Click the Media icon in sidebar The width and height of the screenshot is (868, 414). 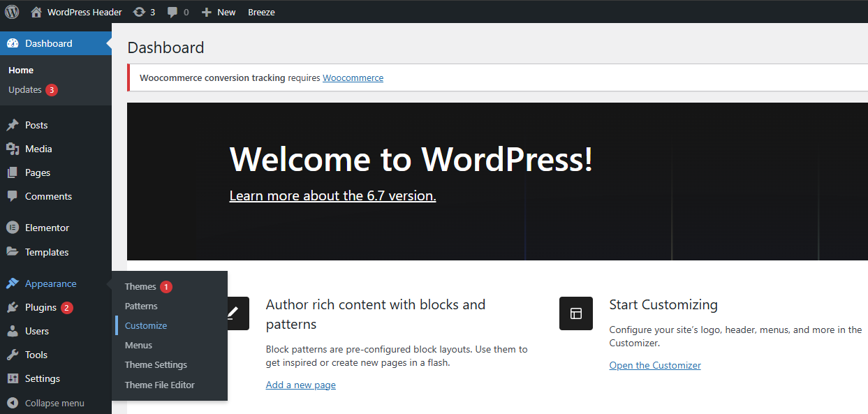[13, 149]
